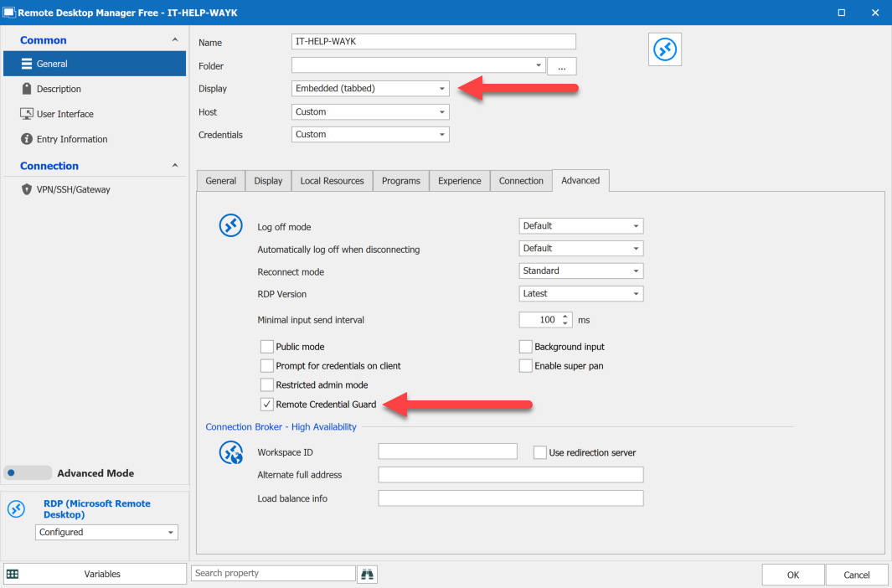
Task: Switch to the Experience tab
Action: coord(459,181)
